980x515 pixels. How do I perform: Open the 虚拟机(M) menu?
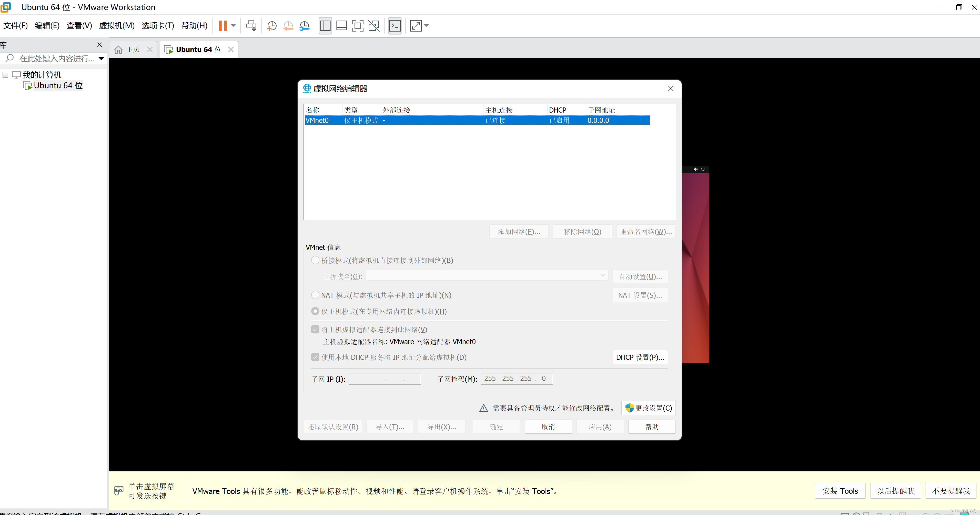coord(116,25)
